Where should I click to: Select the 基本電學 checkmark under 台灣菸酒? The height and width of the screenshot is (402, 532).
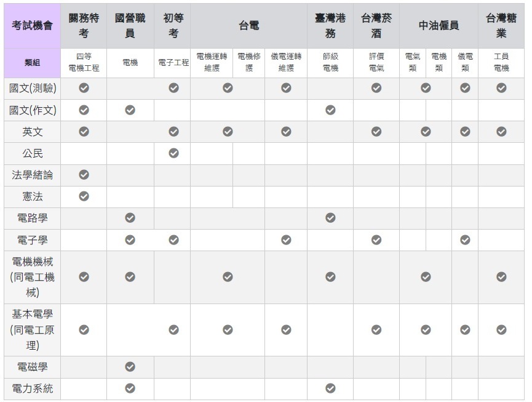click(x=376, y=330)
